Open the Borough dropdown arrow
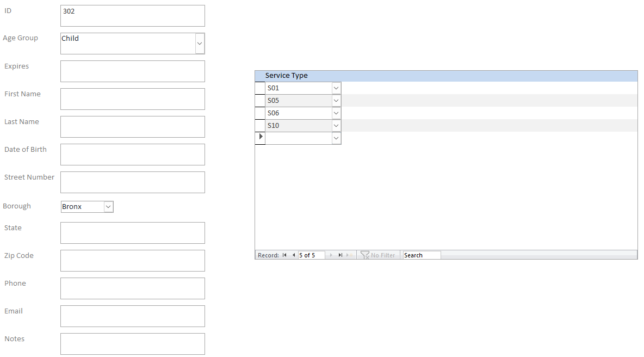 tap(108, 207)
